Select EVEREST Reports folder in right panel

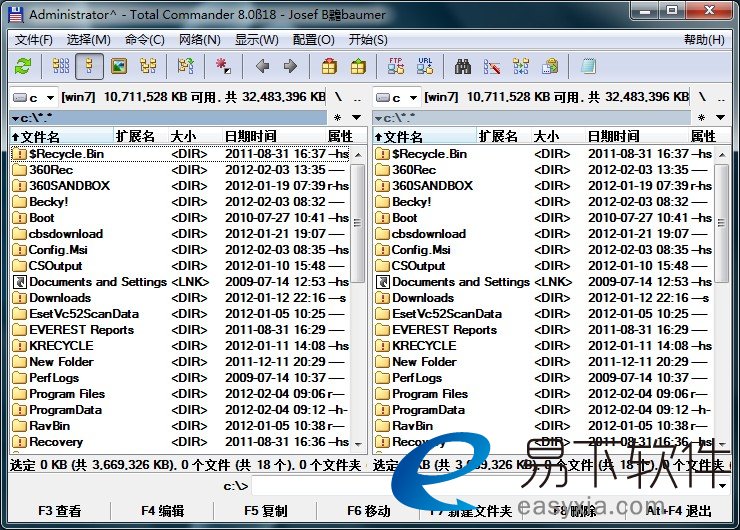pos(544,330)
